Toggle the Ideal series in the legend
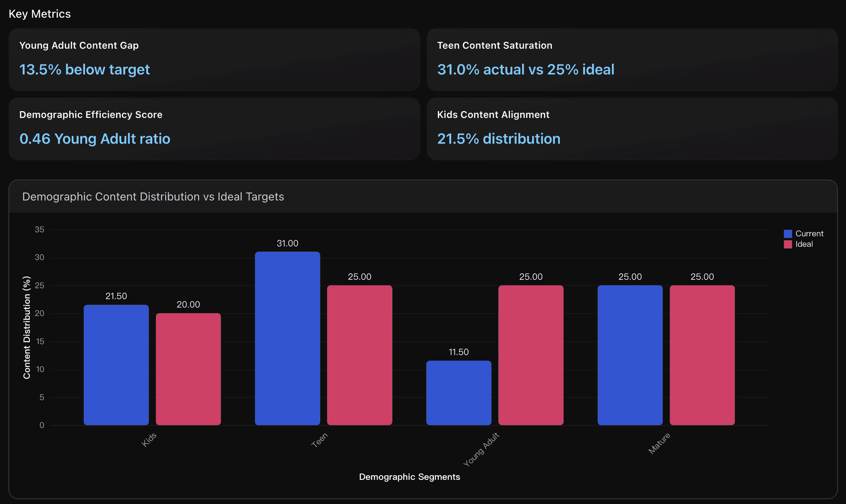846x504 pixels. 804,244
